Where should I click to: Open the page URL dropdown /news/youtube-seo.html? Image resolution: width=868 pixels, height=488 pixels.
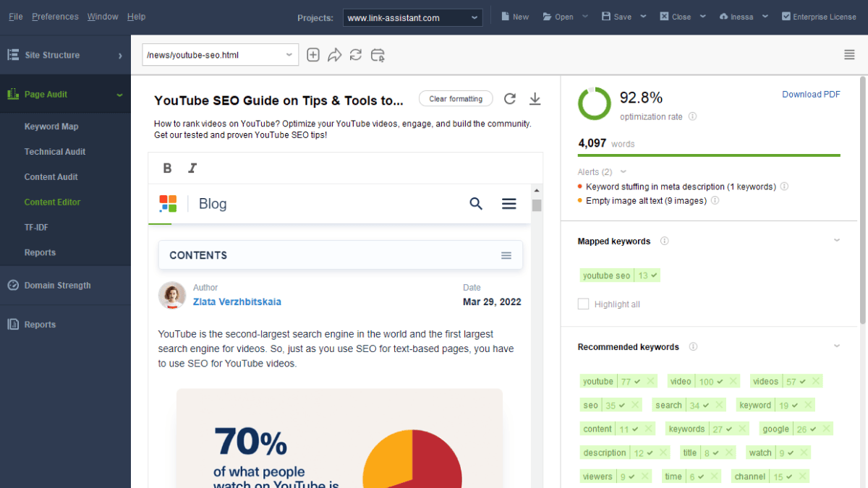(220, 55)
